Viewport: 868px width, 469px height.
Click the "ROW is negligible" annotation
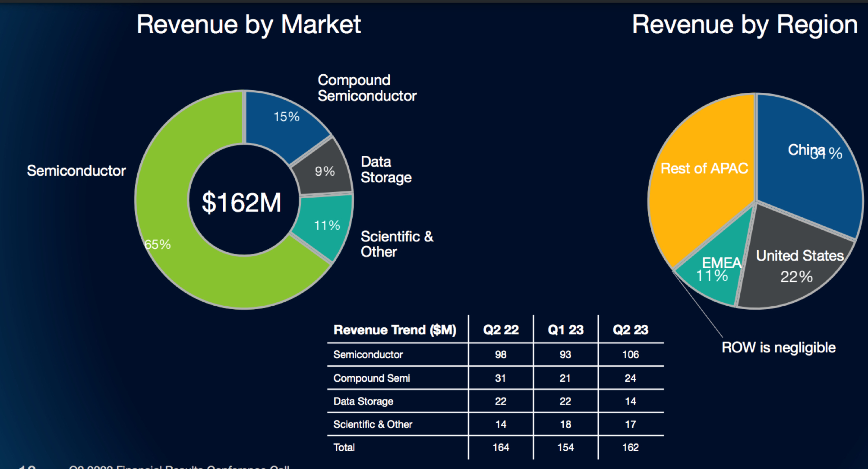(x=779, y=347)
